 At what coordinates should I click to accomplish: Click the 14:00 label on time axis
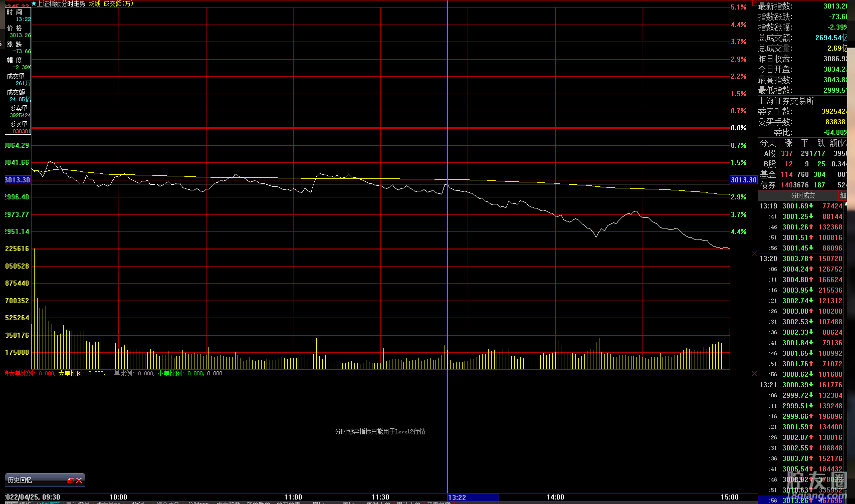pos(555,497)
